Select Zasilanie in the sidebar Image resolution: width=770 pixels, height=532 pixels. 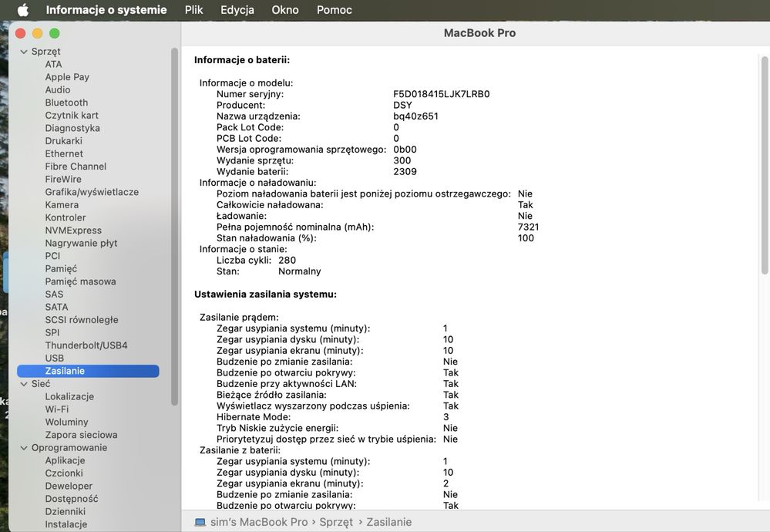88,371
